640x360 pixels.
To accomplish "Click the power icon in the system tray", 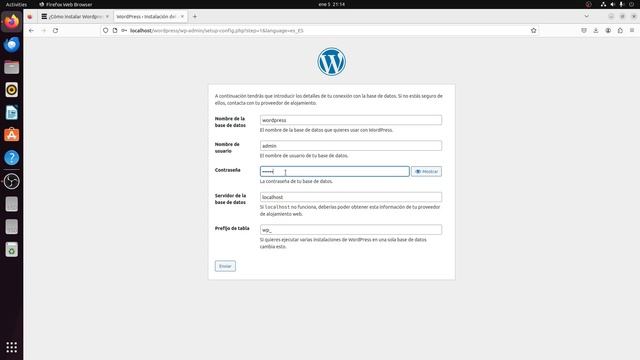I will [x=631, y=4].
